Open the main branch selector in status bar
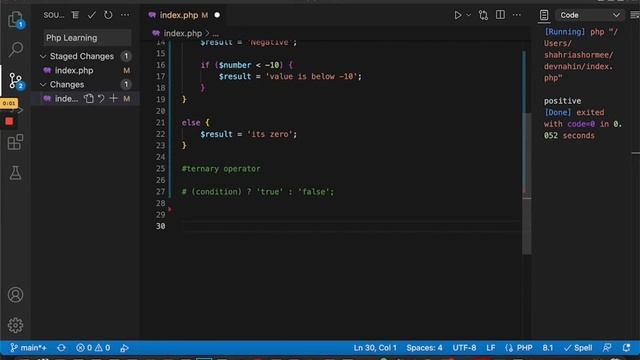Screen dimensions: 640x360 (28, 348)
